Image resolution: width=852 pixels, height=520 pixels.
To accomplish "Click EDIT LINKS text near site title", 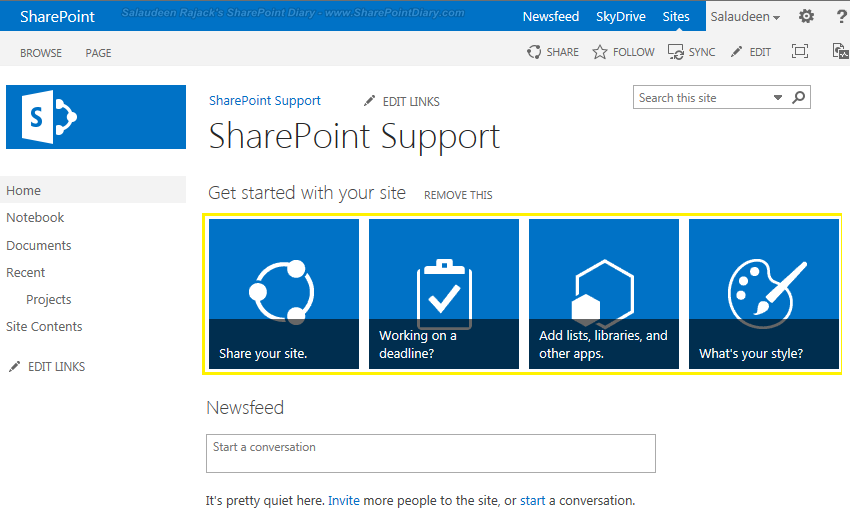I will [411, 102].
